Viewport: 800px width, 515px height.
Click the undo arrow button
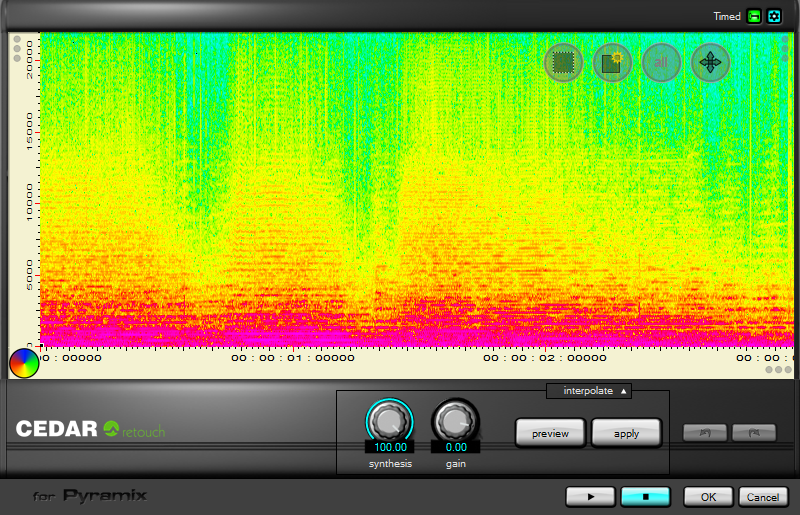tap(704, 433)
